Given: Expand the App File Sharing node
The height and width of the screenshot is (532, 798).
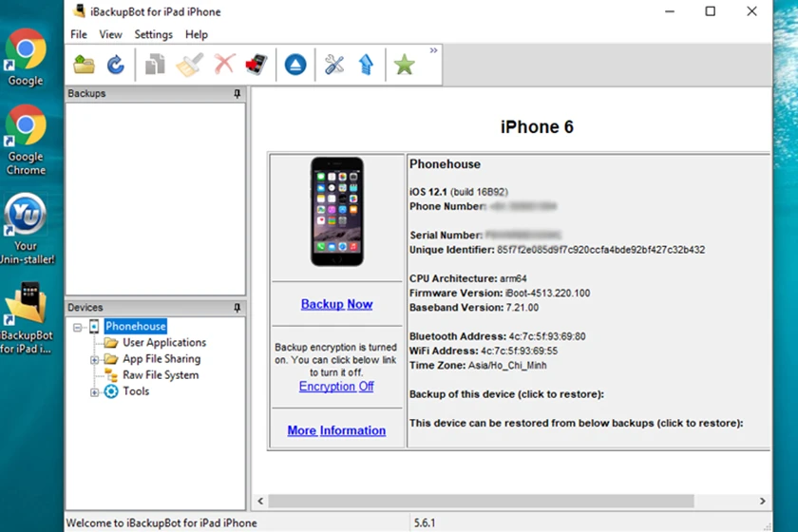Looking at the screenshot, I should 94,360.
